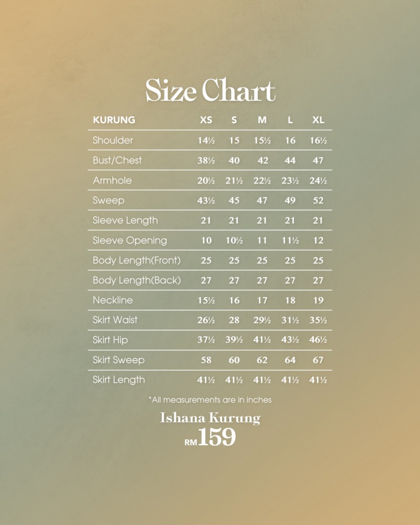Click the Size Chart heading

pos(210,90)
